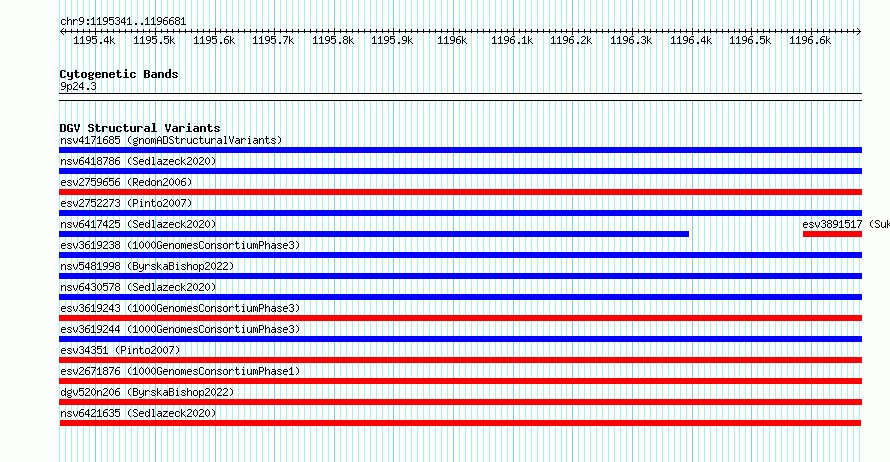Open the esv34351 (Pinto2007) label

(x=120, y=350)
